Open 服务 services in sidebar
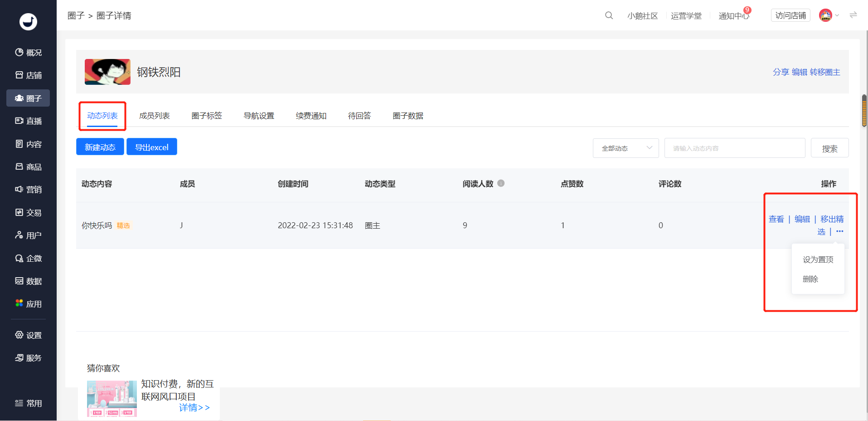This screenshot has width=868, height=421. click(x=28, y=358)
